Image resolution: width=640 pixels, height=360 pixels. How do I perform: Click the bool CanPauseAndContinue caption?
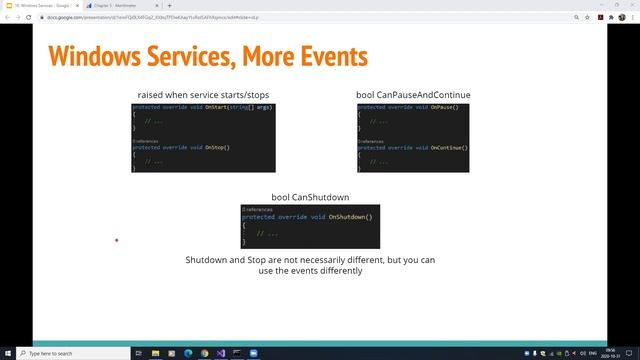[x=413, y=95]
